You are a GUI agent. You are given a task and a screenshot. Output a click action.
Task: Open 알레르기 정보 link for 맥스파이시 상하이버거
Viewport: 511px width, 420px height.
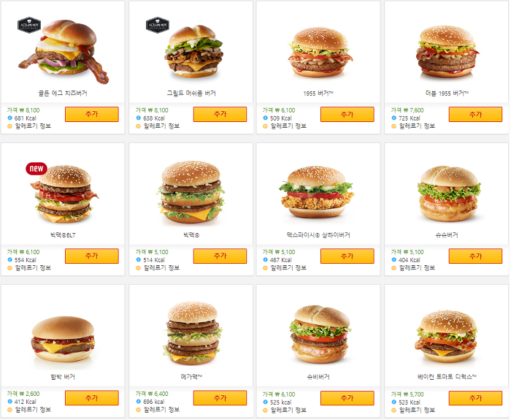point(289,268)
